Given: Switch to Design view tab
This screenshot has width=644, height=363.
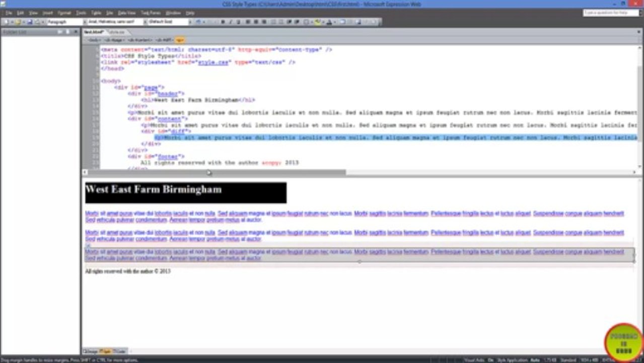Looking at the screenshot, I should pyautogui.click(x=90, y=351).
